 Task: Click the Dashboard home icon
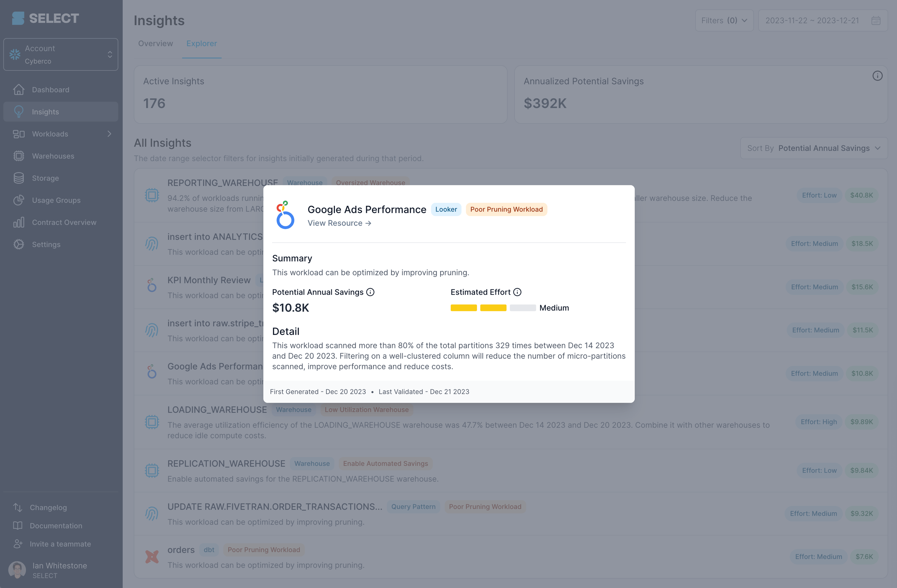(19, 90)
